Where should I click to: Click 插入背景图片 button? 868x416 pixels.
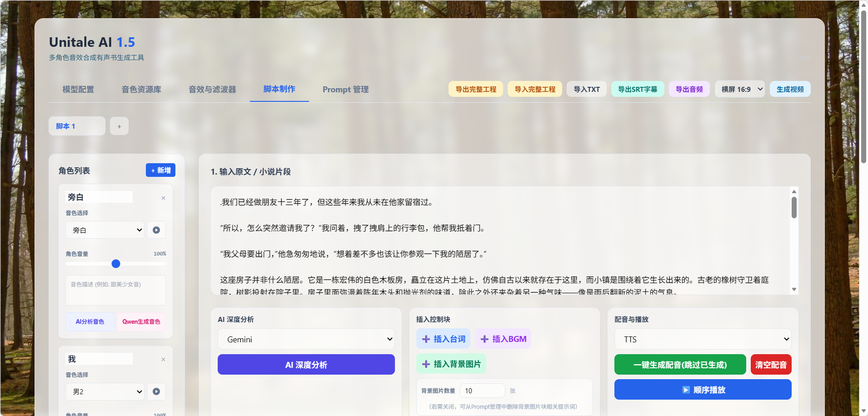pos(451,364)
